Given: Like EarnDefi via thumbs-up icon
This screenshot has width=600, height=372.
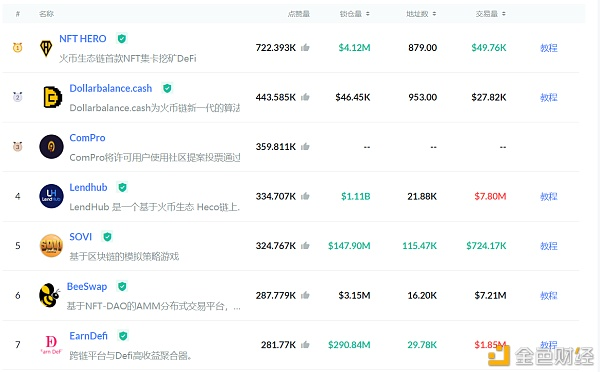Looking at the screenshot, I should click(x=305, y=345).
